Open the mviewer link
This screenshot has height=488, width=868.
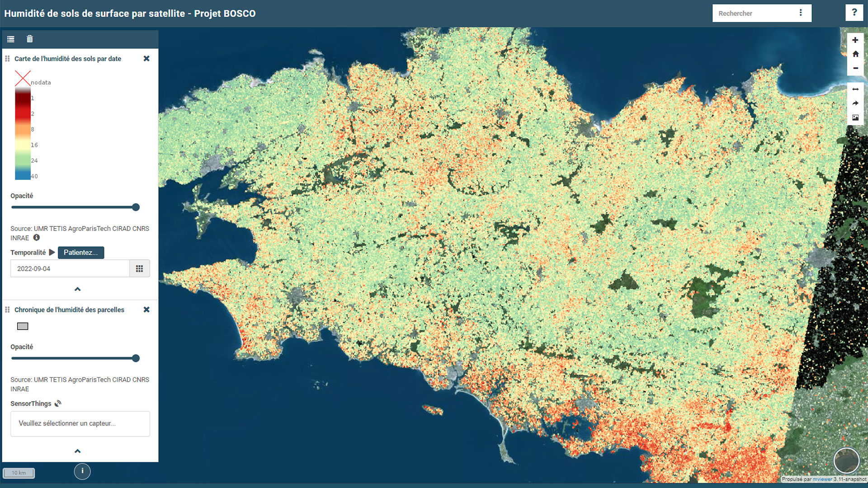(x=823, y=479)
